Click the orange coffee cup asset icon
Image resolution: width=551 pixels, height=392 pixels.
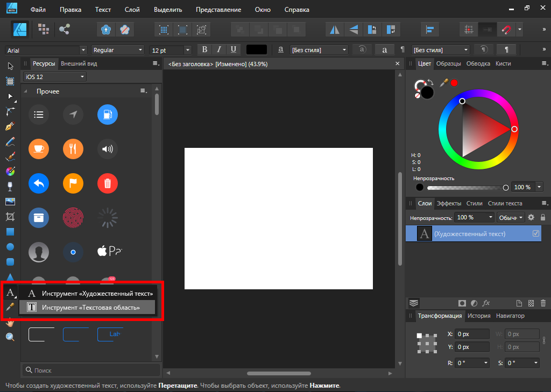(39, 148)
